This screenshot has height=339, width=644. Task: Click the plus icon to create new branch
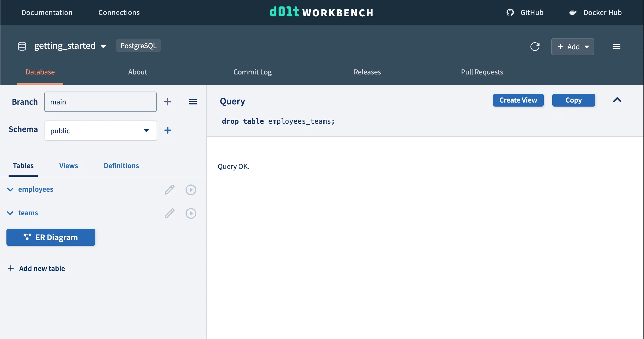pyautogui.click(x=168, y=102)
